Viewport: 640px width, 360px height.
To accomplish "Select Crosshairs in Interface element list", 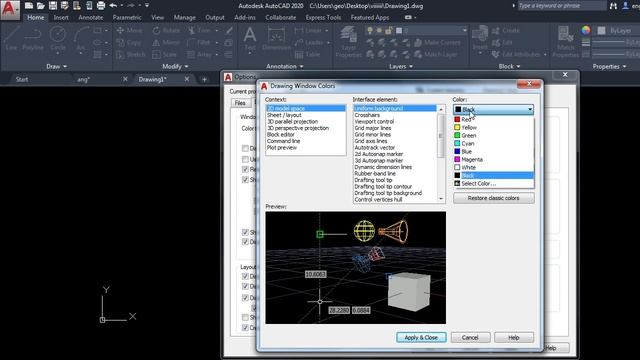I will click(x=395, y=115).
